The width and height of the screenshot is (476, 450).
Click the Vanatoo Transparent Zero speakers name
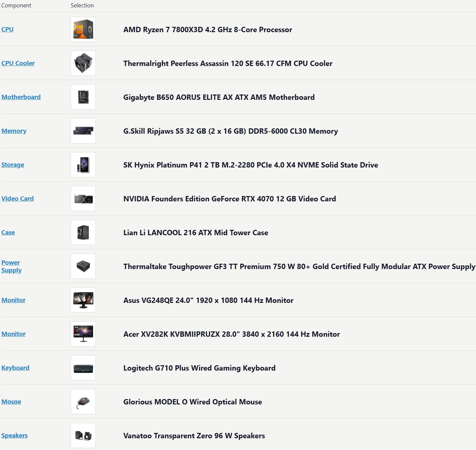[x=194, y=436]
